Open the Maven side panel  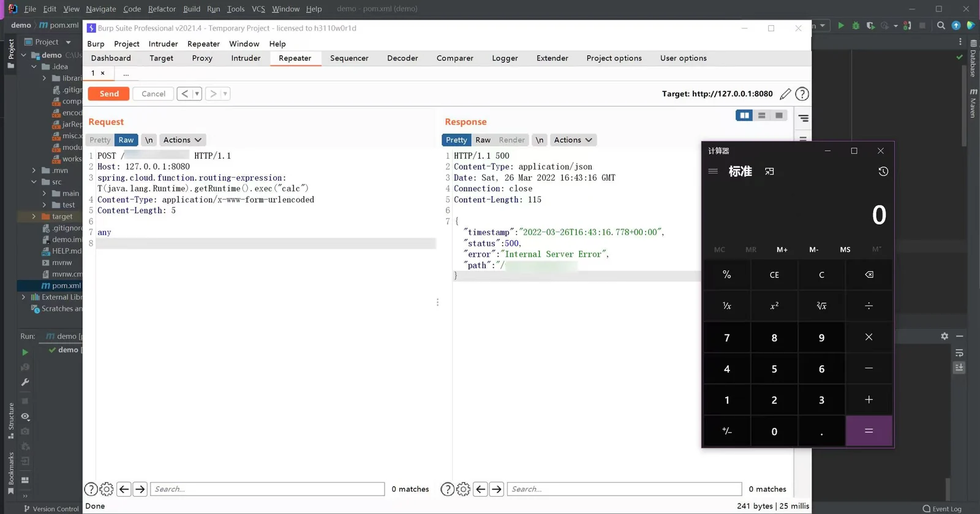point(973,103)
